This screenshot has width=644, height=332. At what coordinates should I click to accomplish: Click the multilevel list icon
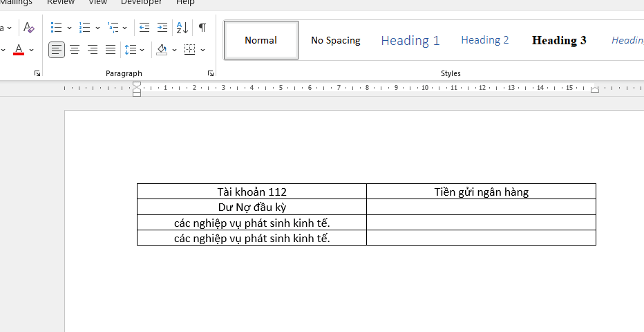coord(113,28)
